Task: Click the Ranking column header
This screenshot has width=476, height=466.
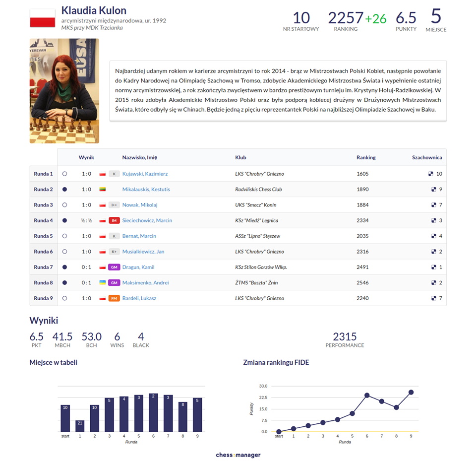Action: click(x=366, y=157)
